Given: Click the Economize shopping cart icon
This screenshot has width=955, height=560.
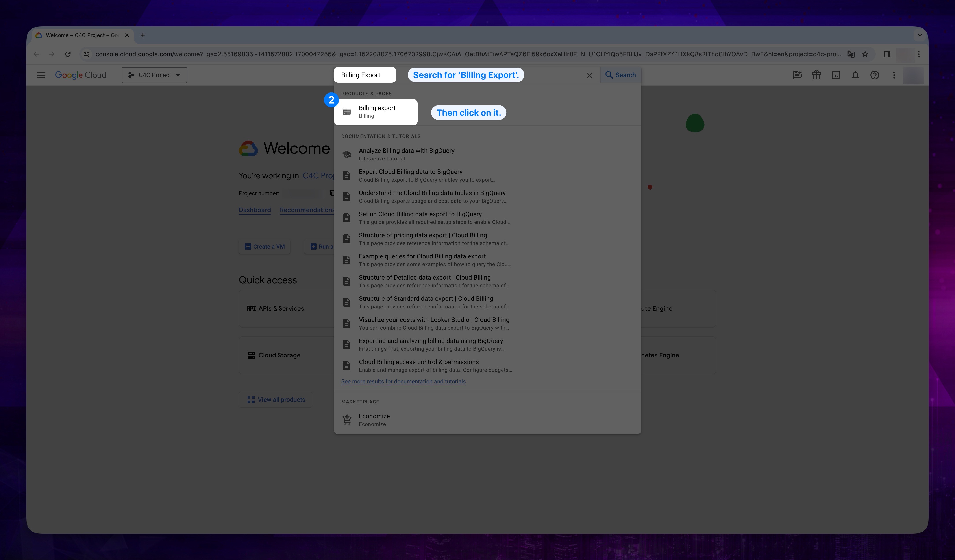Looking at the screenshot, I should pyautogui.click(x=347, y=420).
